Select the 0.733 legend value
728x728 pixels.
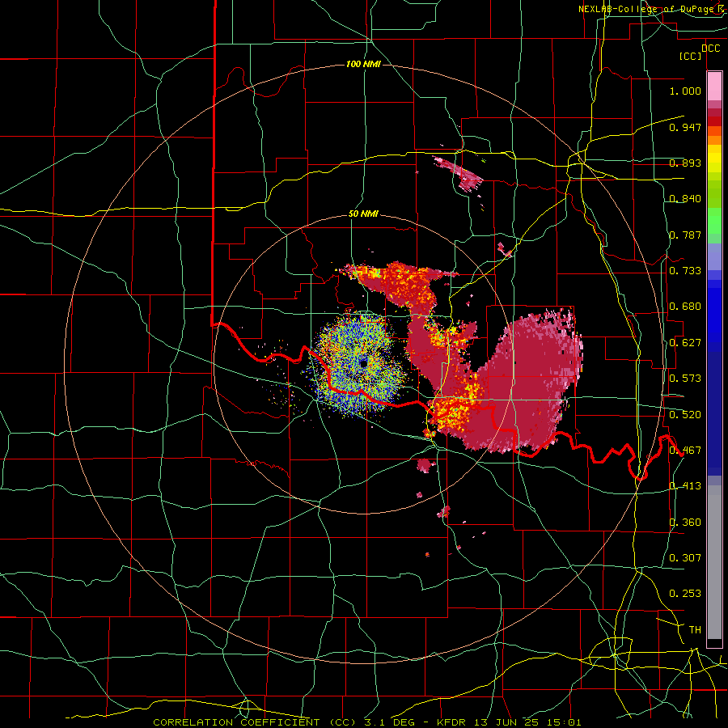(x=685, y=271)
